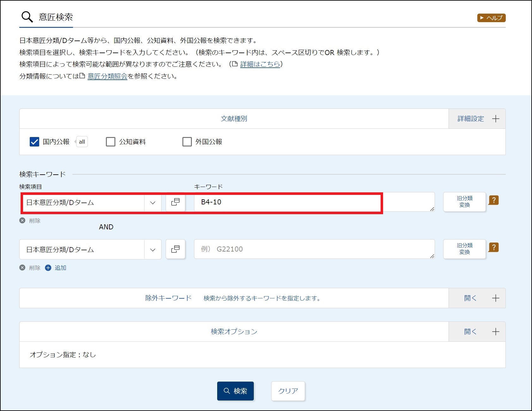Expand the 検索オプション section with 開く
The height and width of the screenshot is (411, 532).
[x=477, y=332]
